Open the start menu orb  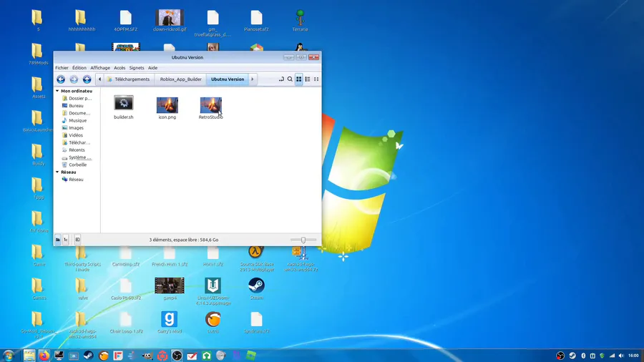(9, 356)
